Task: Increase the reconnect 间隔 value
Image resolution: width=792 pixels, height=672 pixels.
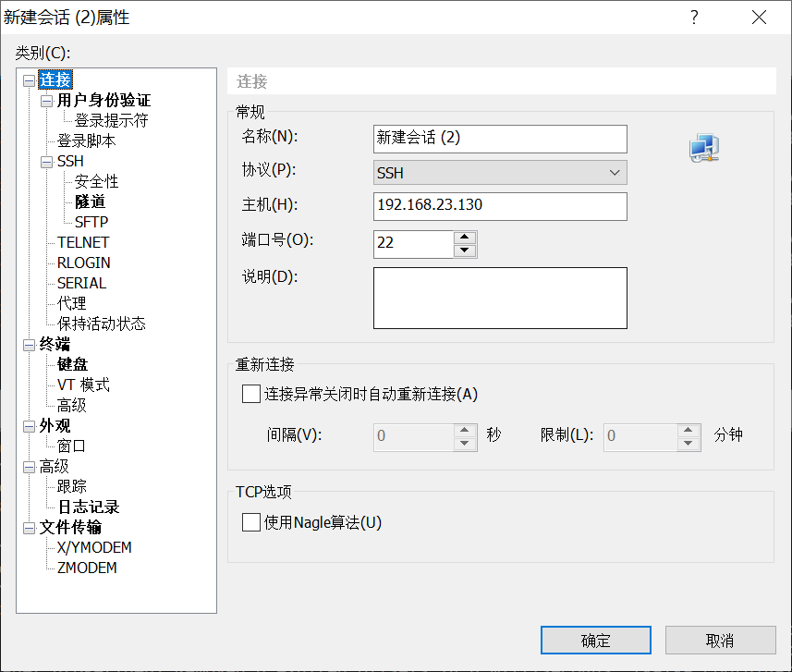Action: 463,432
